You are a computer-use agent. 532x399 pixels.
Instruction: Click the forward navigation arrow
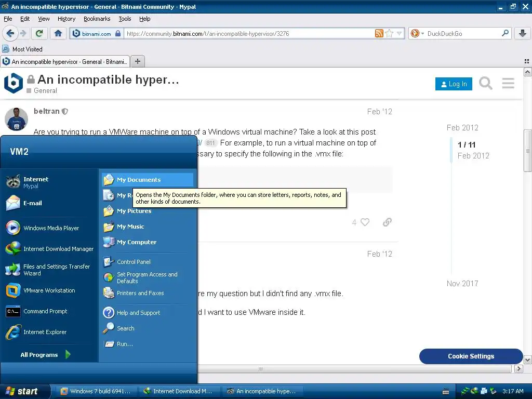click(x=23, y=33)
